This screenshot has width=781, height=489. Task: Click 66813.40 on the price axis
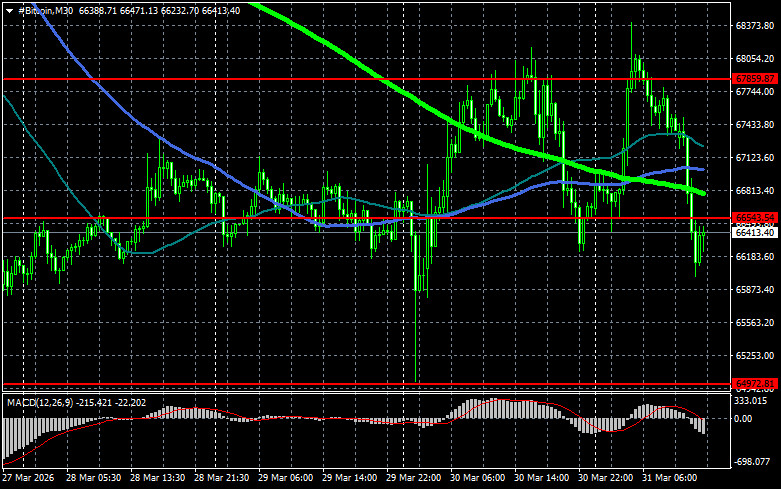point(755,191)
